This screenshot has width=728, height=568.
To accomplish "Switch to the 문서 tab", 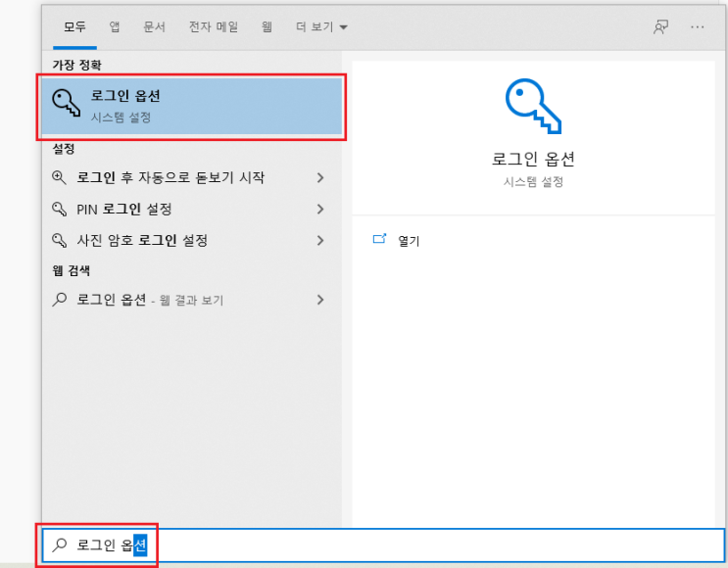I will (x=154, y=26).
